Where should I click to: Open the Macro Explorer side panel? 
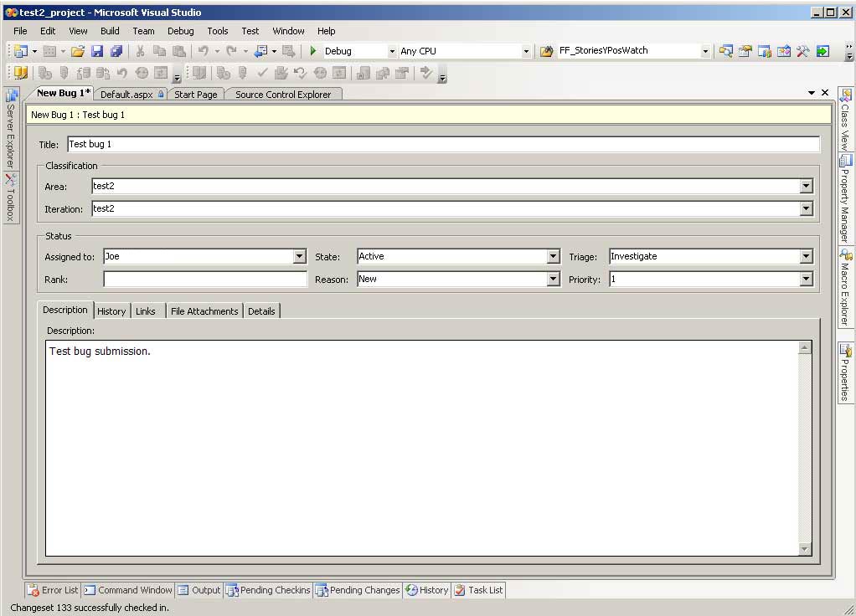pos(845,287)
